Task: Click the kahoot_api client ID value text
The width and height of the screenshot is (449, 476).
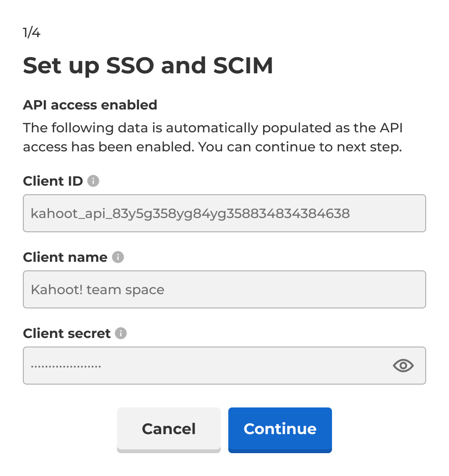Action: tap(190, 214)
